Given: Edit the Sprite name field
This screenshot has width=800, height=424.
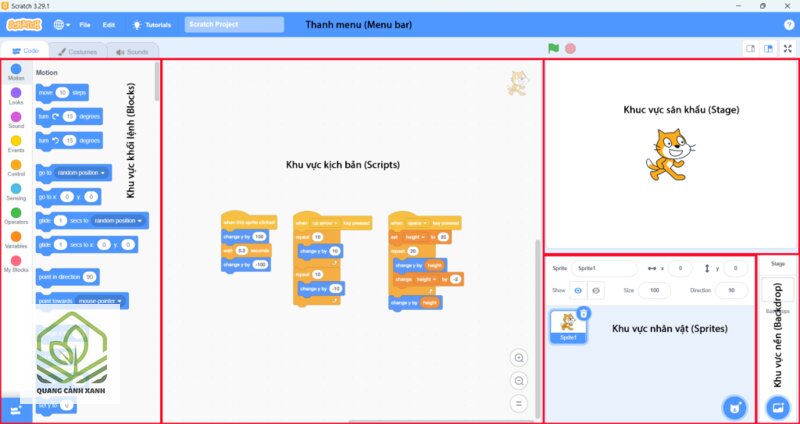Looking at the screenshot, I should [x=604, y=268].
